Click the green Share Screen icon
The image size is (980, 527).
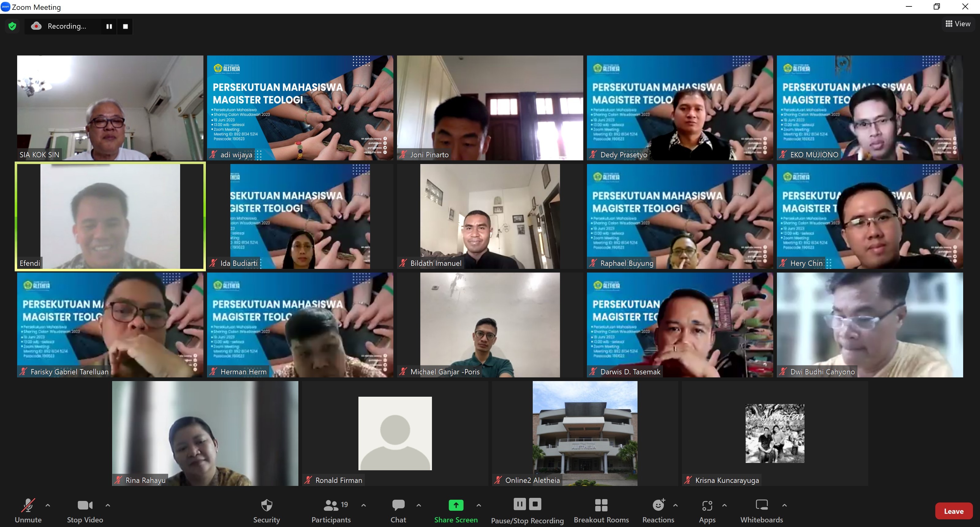click(x=456, y=505)
